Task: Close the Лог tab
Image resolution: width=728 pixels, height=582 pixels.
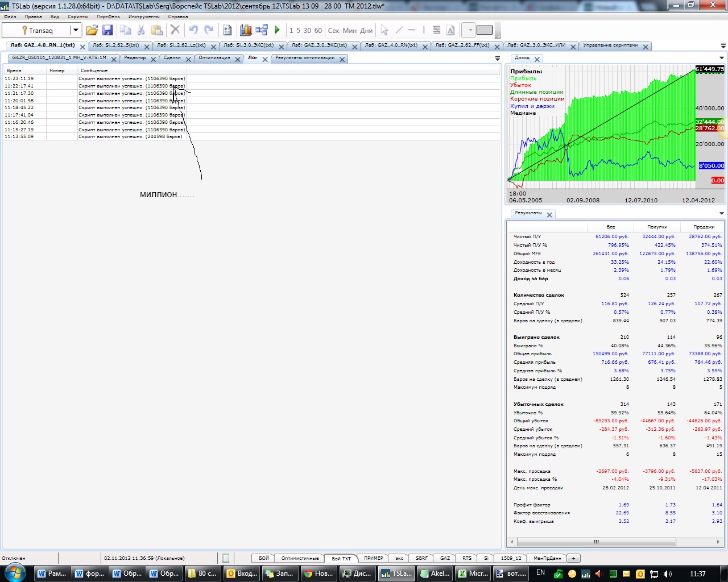Action: (264, 59)
